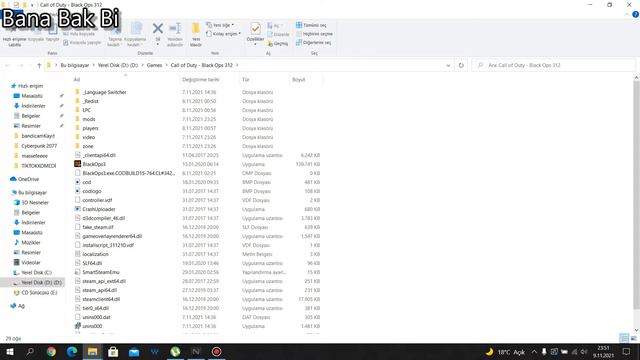The height and width of the screenshot is (360, 640).
Task: Open the Yeni öğe dropdown
Action: tap(220, 25)
